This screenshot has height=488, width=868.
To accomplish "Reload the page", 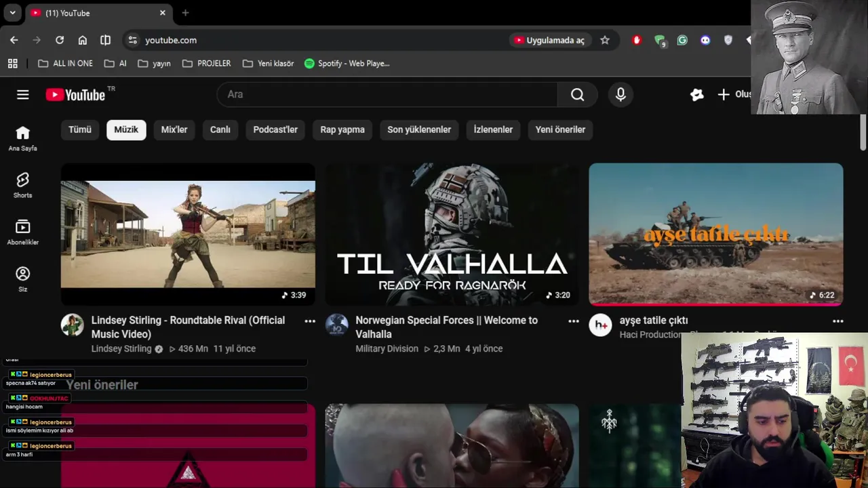I will (60, 40).
